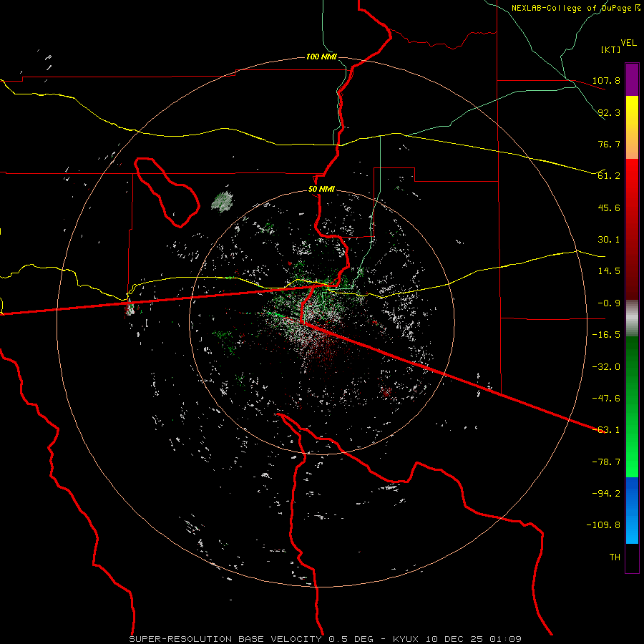The width and height of the screenshot is (644, 644).
Task: Click the product title caption at bottom
Action: (326, 639)
